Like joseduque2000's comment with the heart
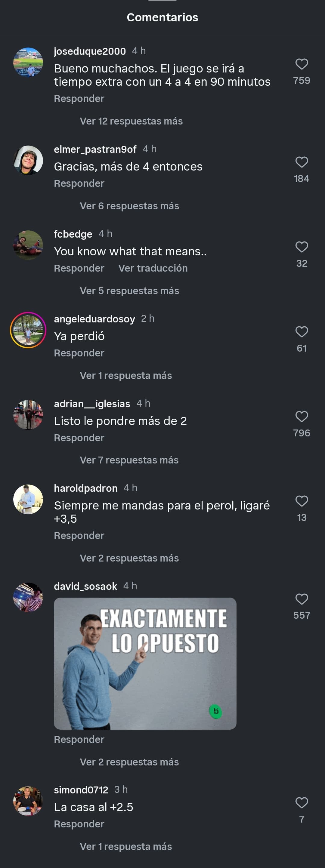325x868 pixels. point(302,64)
